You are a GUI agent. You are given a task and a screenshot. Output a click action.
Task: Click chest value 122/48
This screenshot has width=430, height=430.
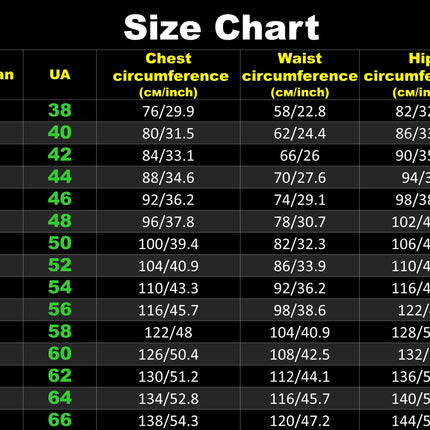pos(168,332)
